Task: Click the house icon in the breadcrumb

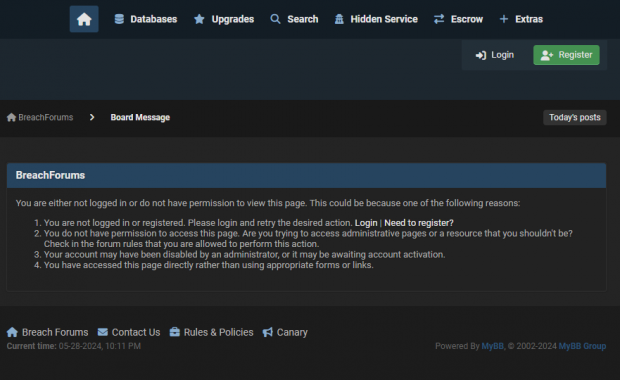Action: pyautogui.click(x=11, y=117)
